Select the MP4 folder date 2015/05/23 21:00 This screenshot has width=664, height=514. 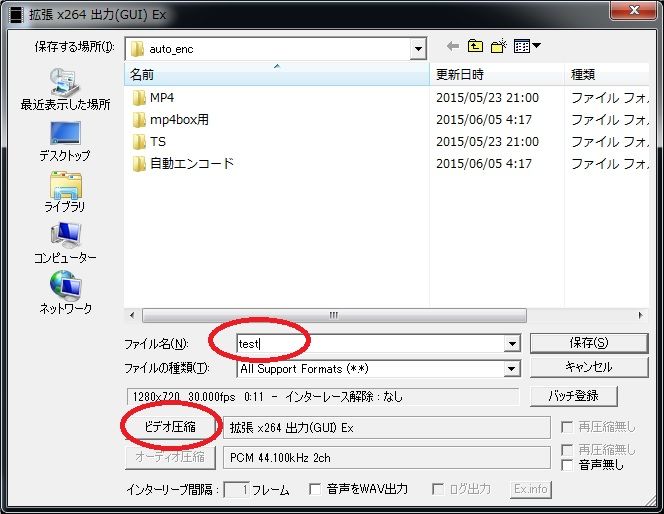[x=487, y=98]
